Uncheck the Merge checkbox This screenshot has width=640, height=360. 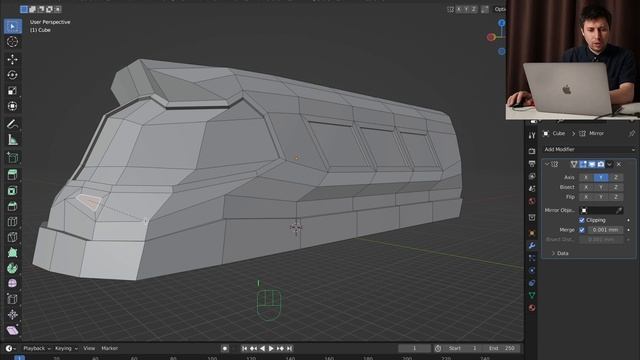coord(582,230)
